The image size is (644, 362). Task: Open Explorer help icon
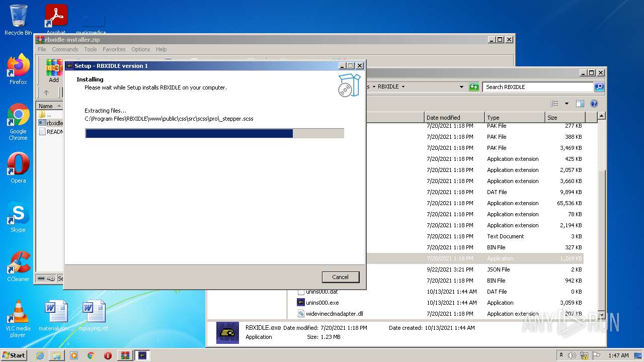point(594,104)
